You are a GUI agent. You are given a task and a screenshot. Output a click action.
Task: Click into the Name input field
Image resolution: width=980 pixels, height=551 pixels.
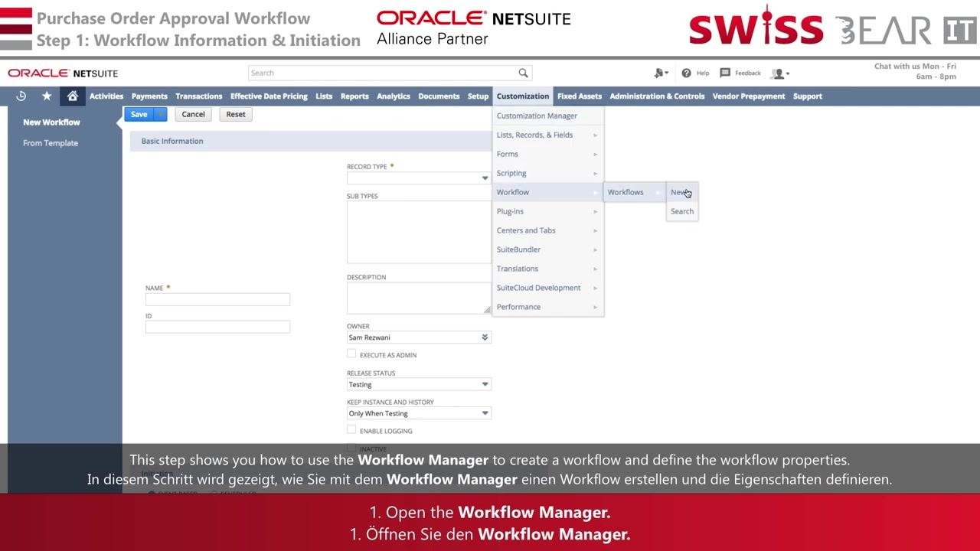217,299
